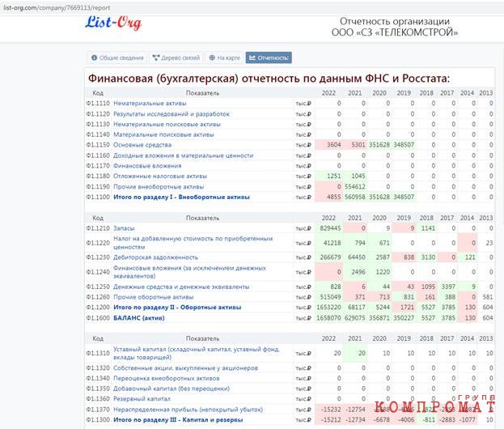Click the List-Org site logo
The image size is (504, 429).
[x=113, y=23]
